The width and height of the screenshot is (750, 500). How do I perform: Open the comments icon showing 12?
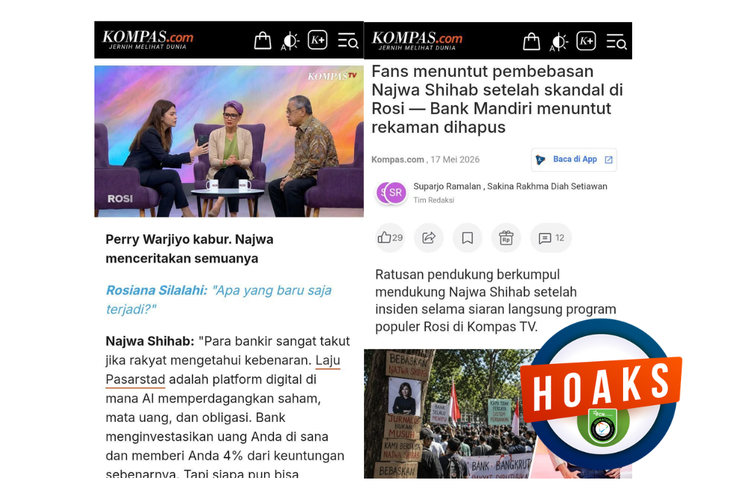click(551, 238)
